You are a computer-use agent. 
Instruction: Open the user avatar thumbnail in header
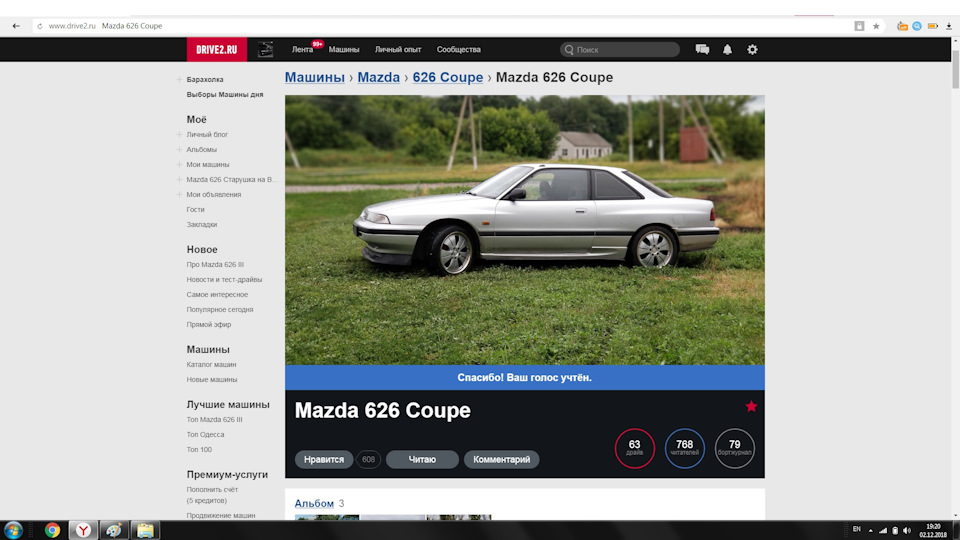tap(265, 50)
